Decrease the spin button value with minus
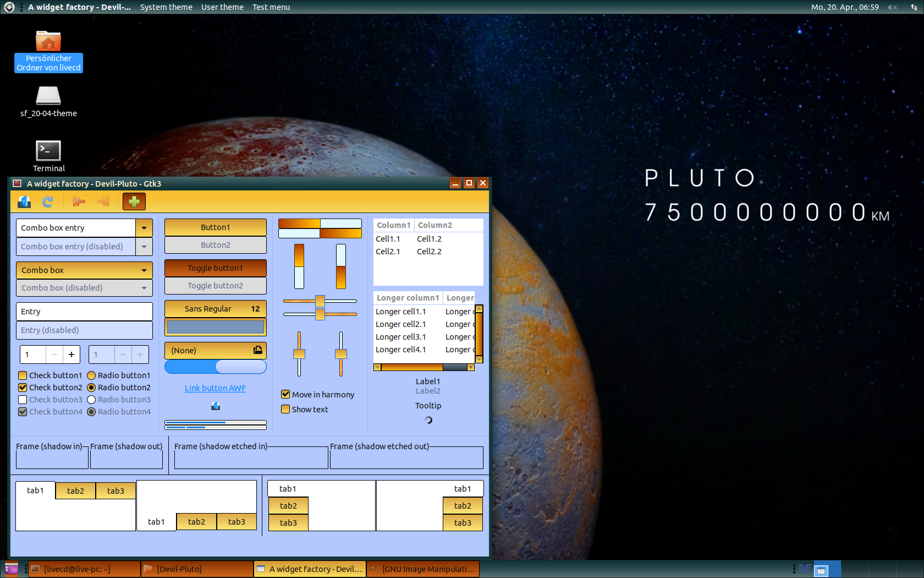This screenshot has height=578, width=924. click(x=54, y=355)
